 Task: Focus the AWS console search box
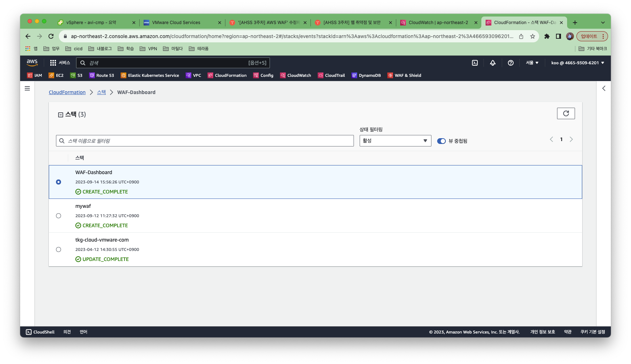click(173, 63)
